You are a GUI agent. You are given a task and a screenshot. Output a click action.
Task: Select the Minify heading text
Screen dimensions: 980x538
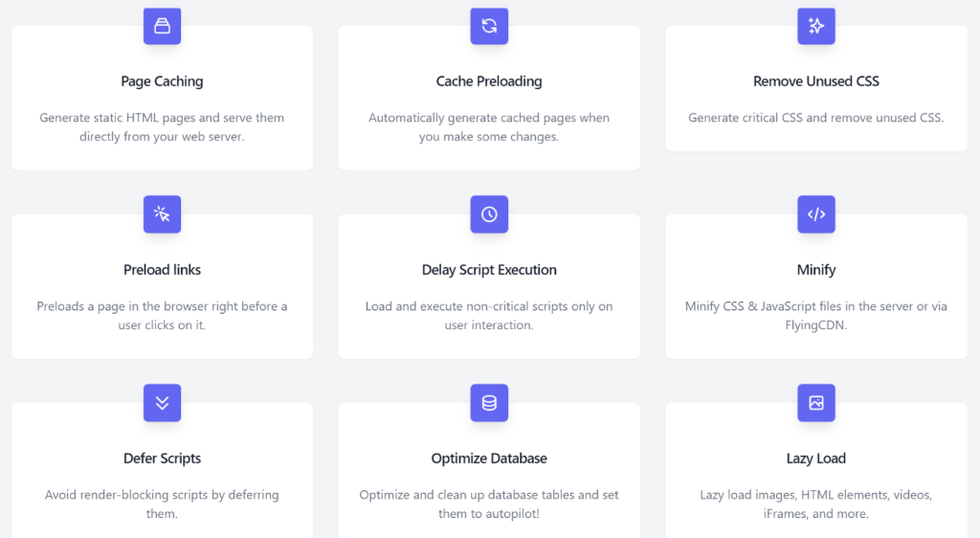click(815, 270)
